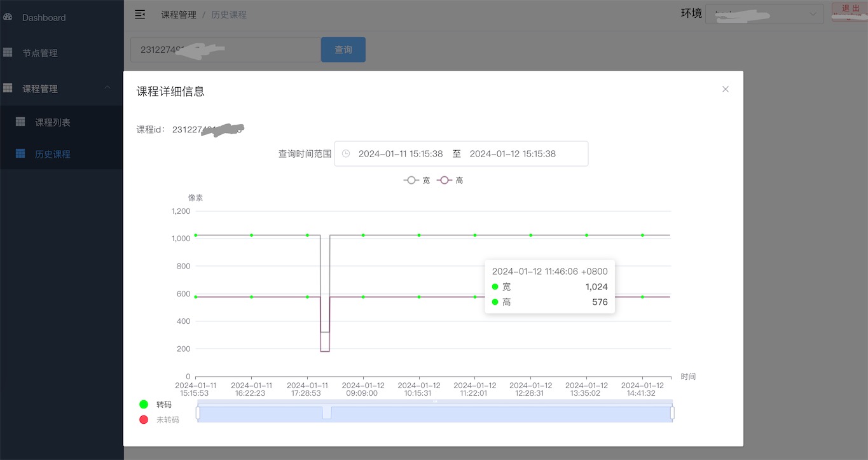Viewport: 868px width, 460px height.
Task: Open the 环境 environment dropdown
Action: coord(765,14)
